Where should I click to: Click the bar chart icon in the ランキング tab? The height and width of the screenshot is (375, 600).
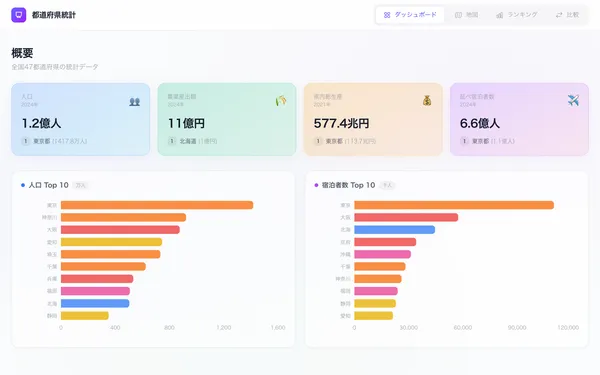tap(499, 15)
